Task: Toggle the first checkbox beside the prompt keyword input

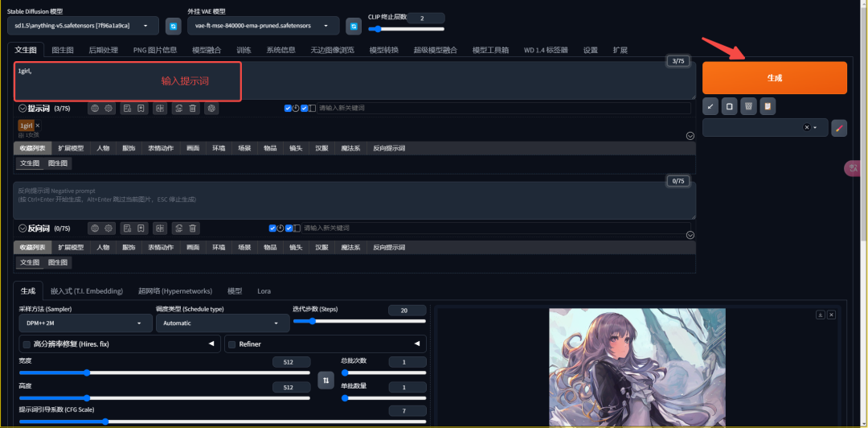Action: pos(288,108)
